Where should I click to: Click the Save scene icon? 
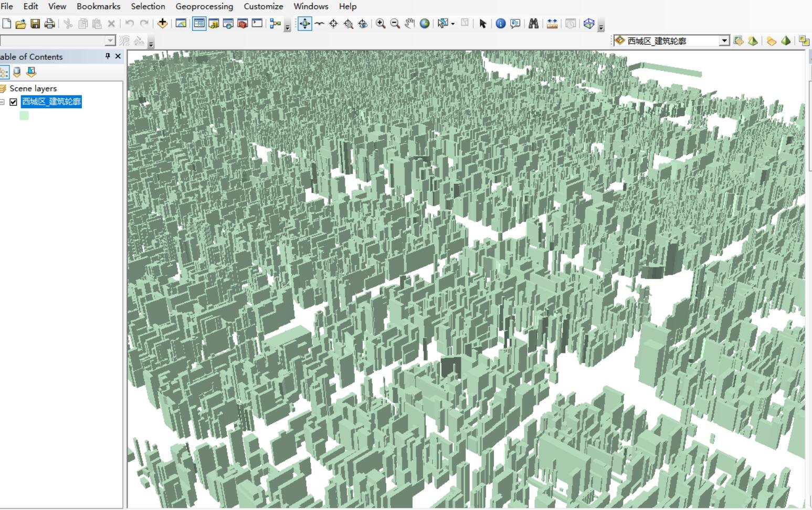35,24
